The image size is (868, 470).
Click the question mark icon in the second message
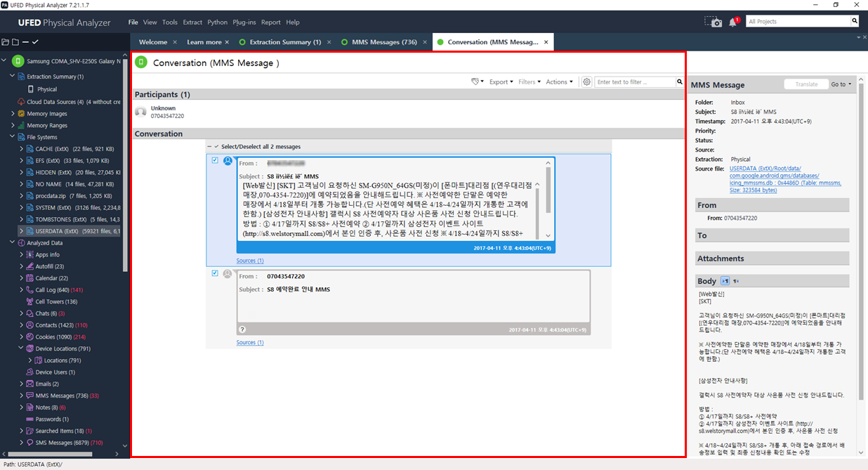242,329
